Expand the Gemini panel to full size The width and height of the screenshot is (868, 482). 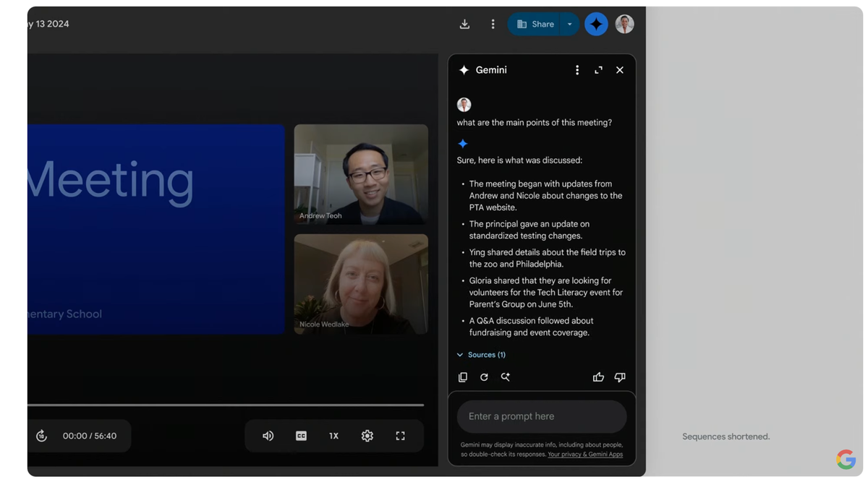click(598, 70)
